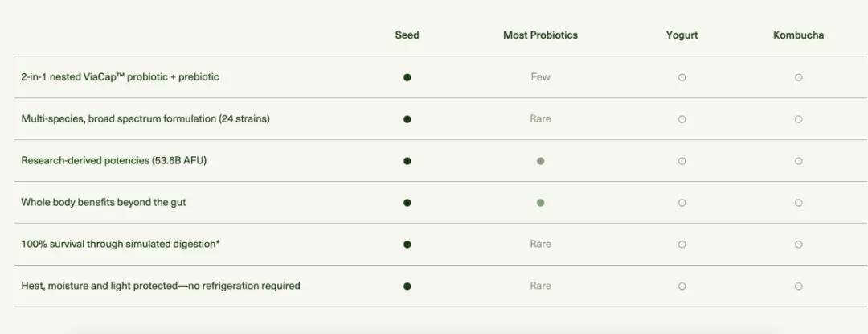Click Kombucha's empty circle for no refrigeration row
The image size is (868, 334).
(x=798, y=287)
